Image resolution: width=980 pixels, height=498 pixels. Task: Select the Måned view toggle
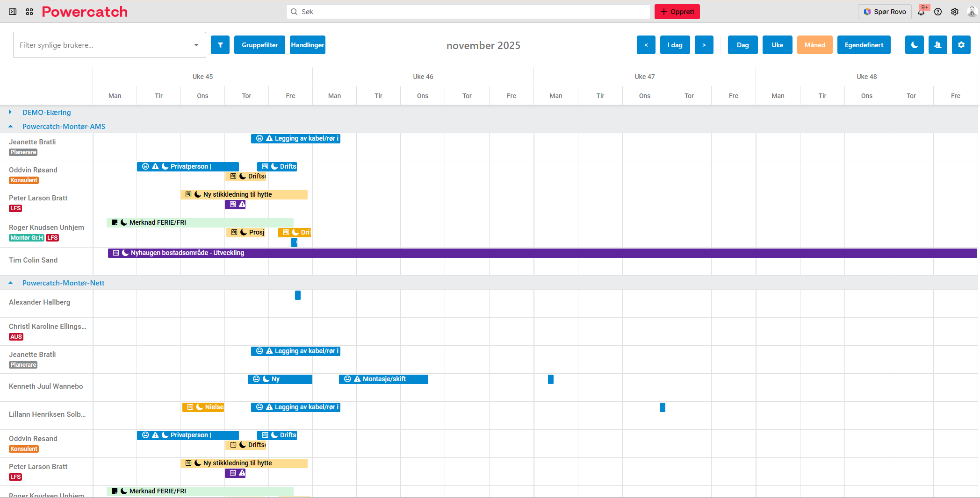(814, 45)
